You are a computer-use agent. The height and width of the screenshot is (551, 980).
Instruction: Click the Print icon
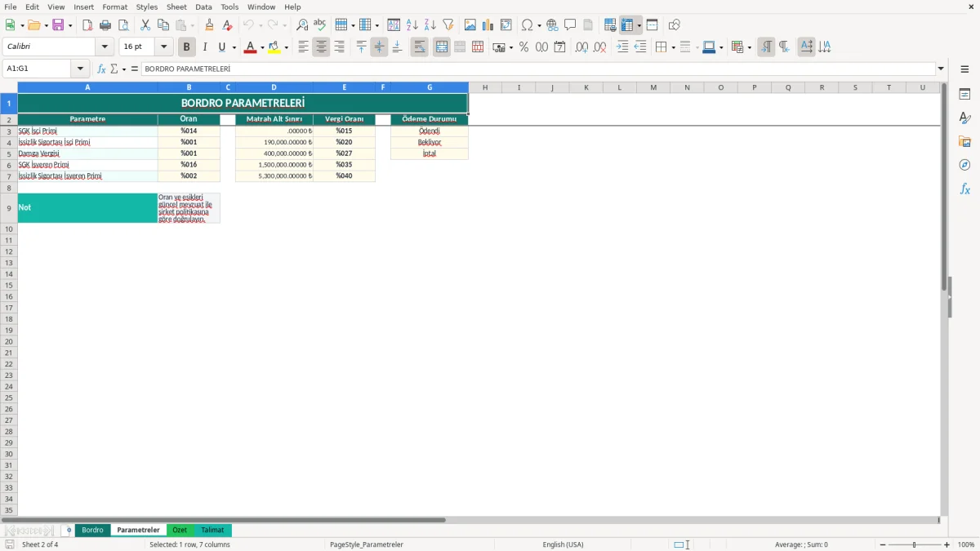pos(105,25)
